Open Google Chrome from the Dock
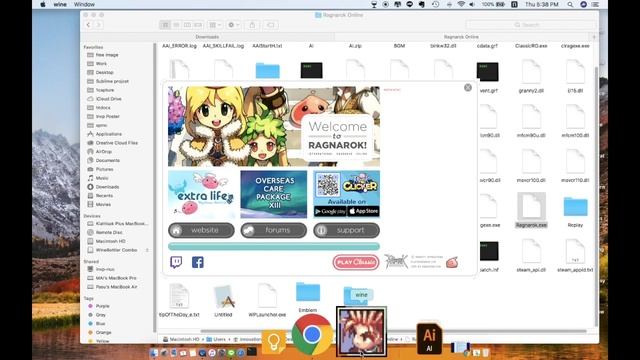640x360 pixels. pyautogui.click(x=311, y=334)
